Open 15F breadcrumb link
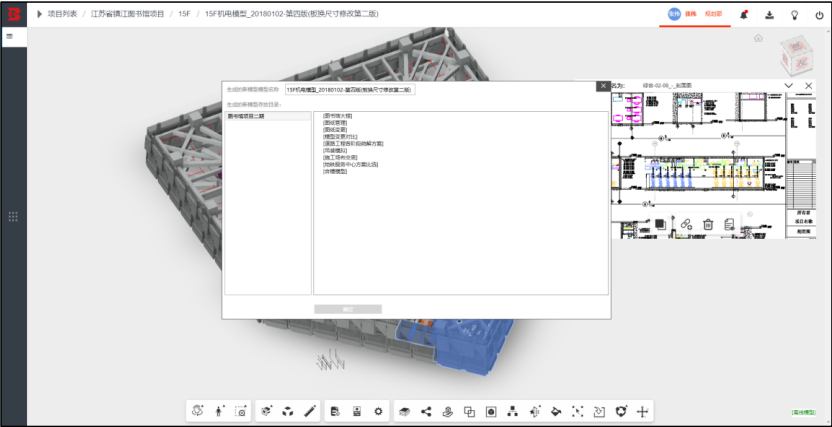The width and height of the screenshot is (832, 427). pos(184,14)
